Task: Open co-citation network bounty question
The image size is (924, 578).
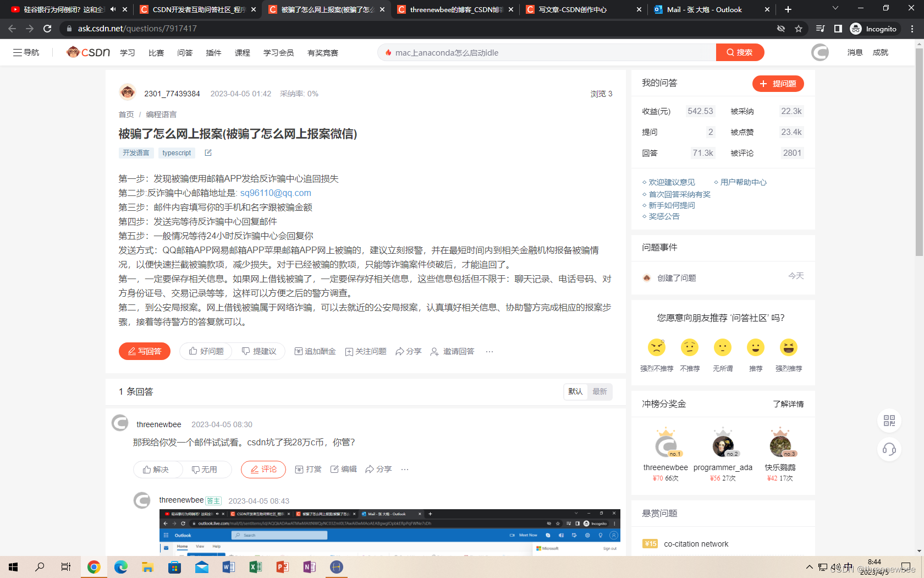Action: point(696,544)
